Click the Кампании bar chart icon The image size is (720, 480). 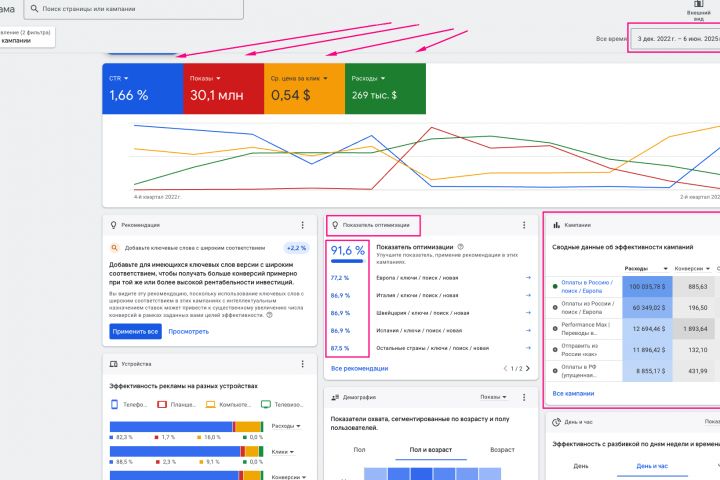[x=557, y=225]
